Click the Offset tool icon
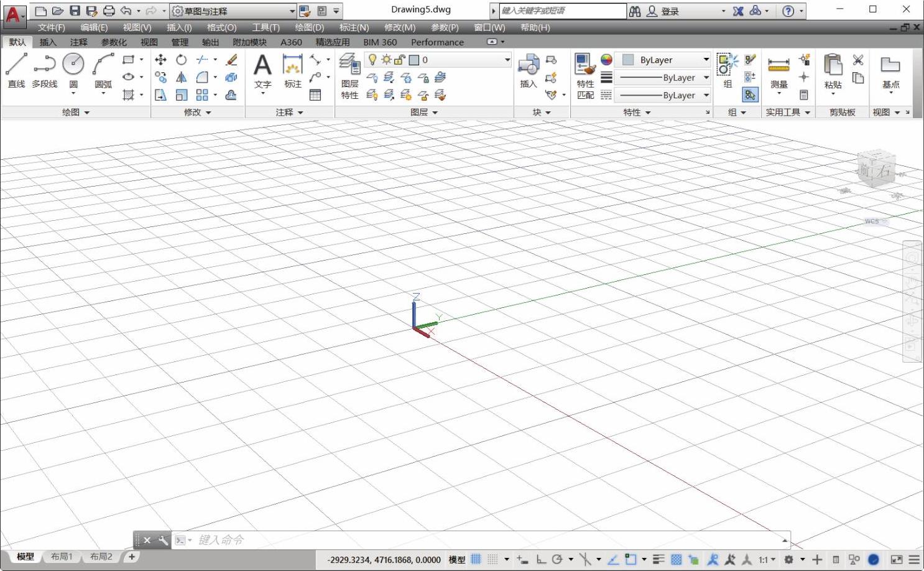The image size is (924, 571). (x=231, y=95)
